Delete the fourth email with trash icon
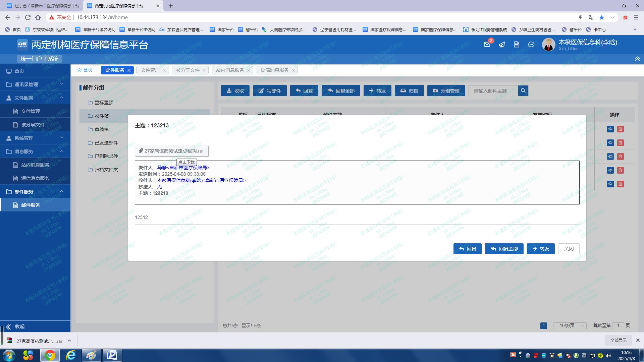Screen dimensions: 644x362 [621, 170]
